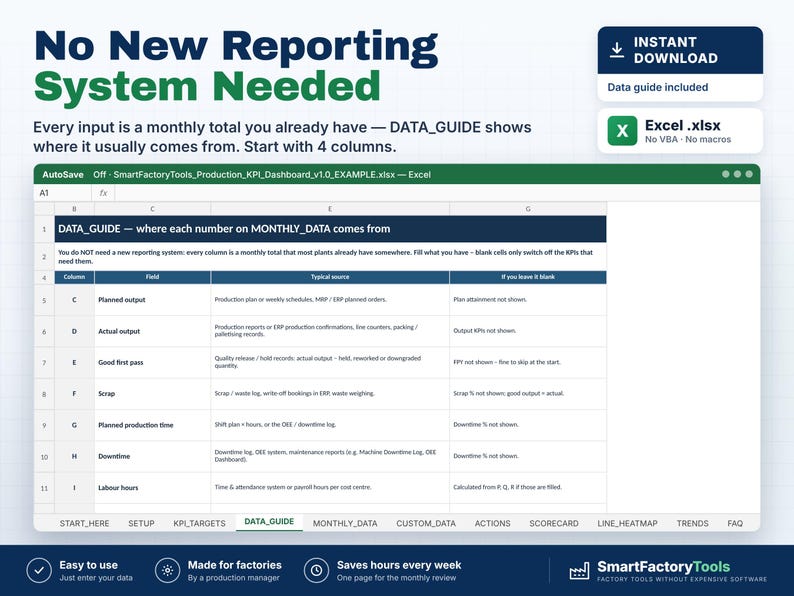
Task: Click the clock icon beside Saves hours
Action: (x=316, y=571)
